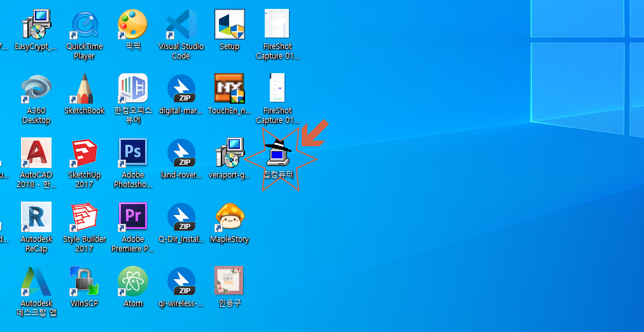Open the Atom editor shortcut

[132, 281]
